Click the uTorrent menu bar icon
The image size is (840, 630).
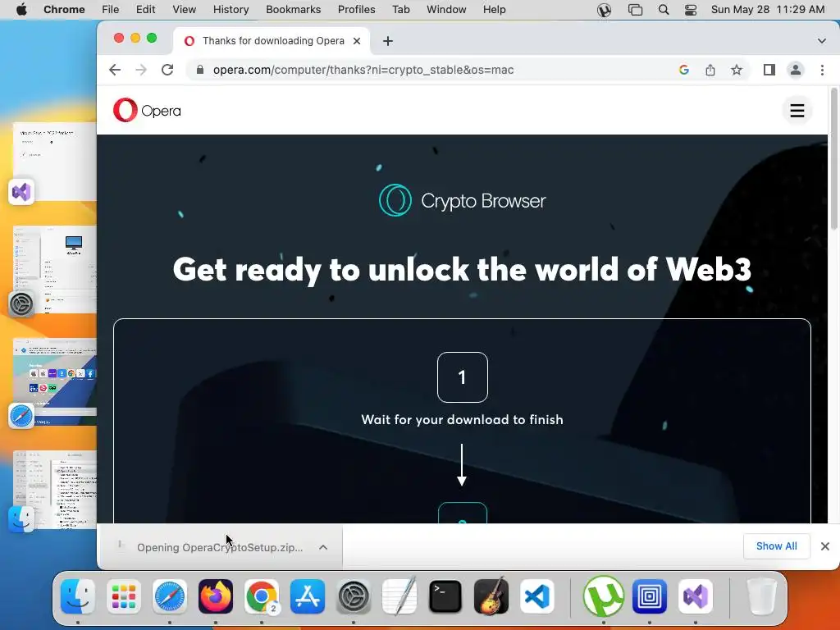pos(605,10)
